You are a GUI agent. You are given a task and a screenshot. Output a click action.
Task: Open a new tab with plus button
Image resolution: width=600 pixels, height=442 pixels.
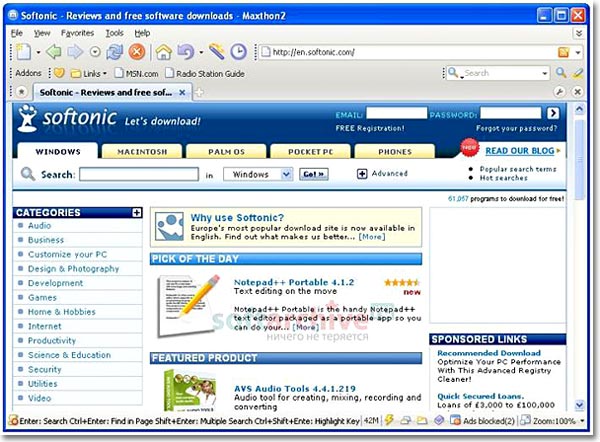199,92
